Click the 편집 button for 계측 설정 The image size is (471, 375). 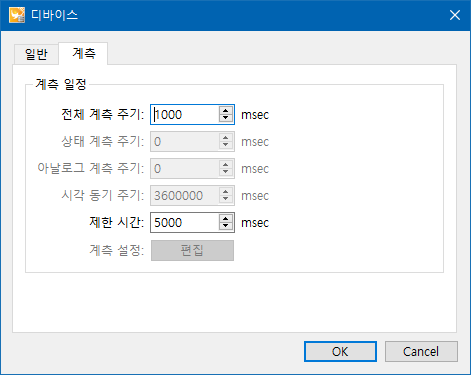[192, 250]
